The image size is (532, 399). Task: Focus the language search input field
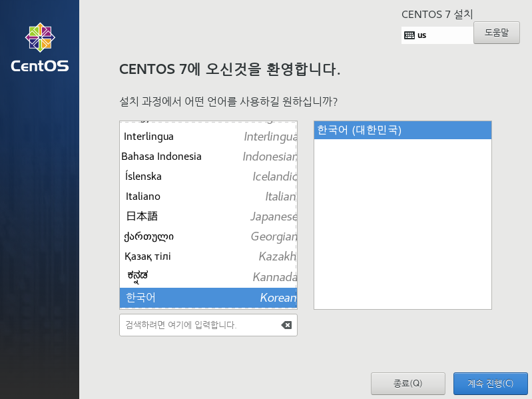[208, 325]
